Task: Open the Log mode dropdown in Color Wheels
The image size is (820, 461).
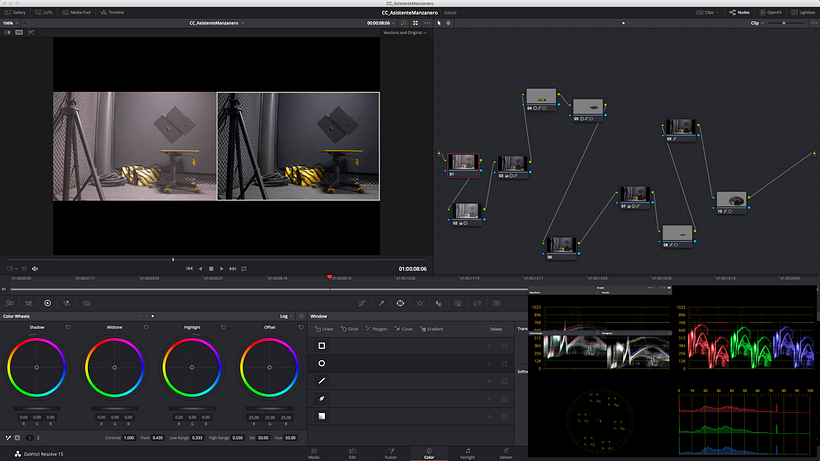Action: [286, 316]
